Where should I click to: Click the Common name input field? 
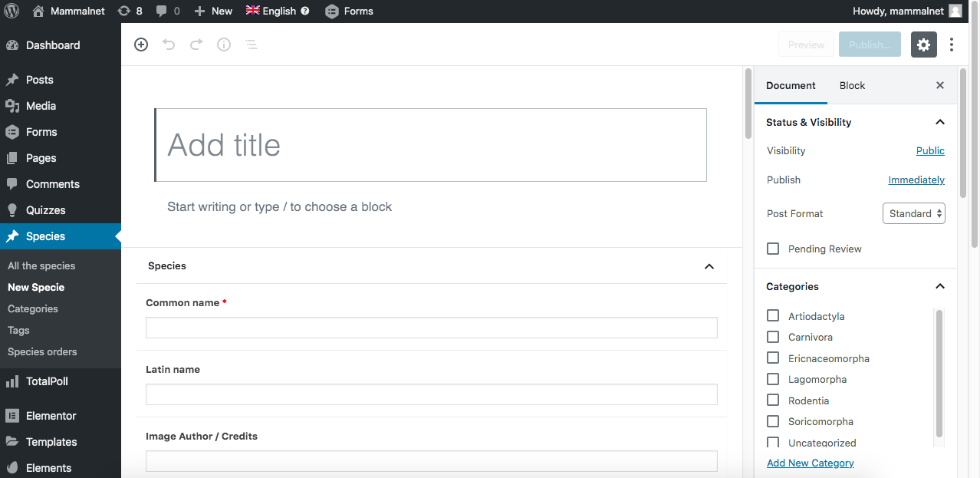coord(432,328)
